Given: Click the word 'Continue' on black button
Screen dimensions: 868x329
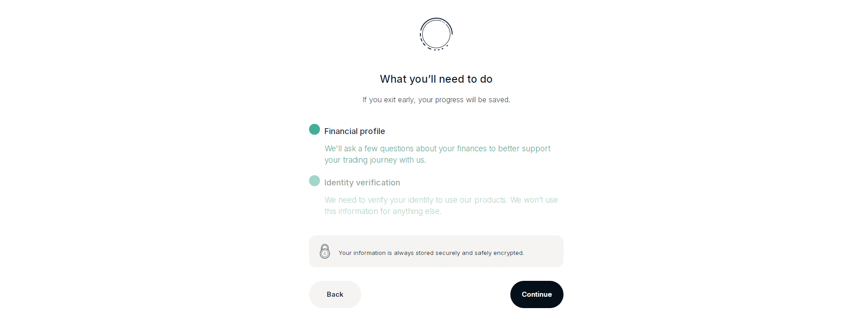Looking at the screenshot, I should coord(537,294).
